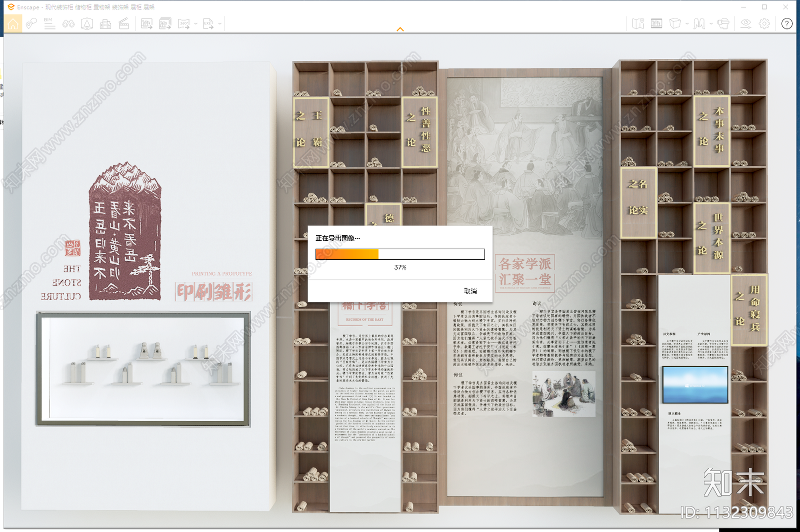Screen dimensions: 800x532
Task: Click the screenshot export icon
Action: [146, 23]
